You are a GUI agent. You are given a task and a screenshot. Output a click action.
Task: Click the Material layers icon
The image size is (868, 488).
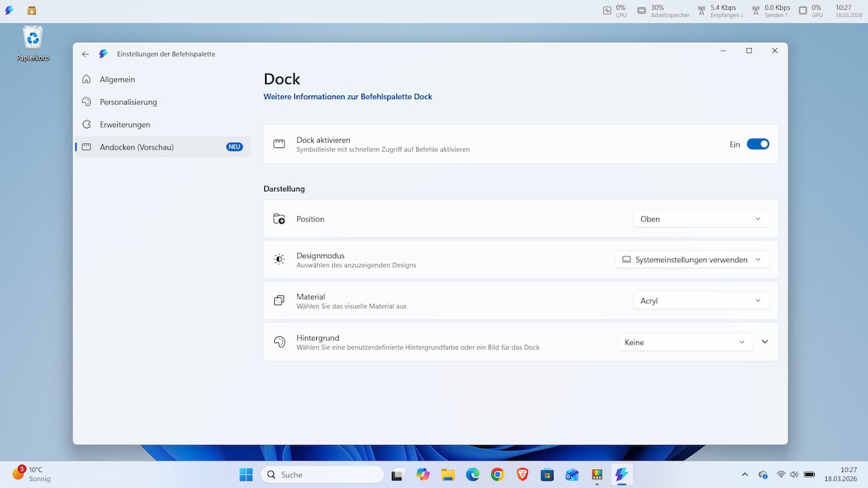pos(279,300)
